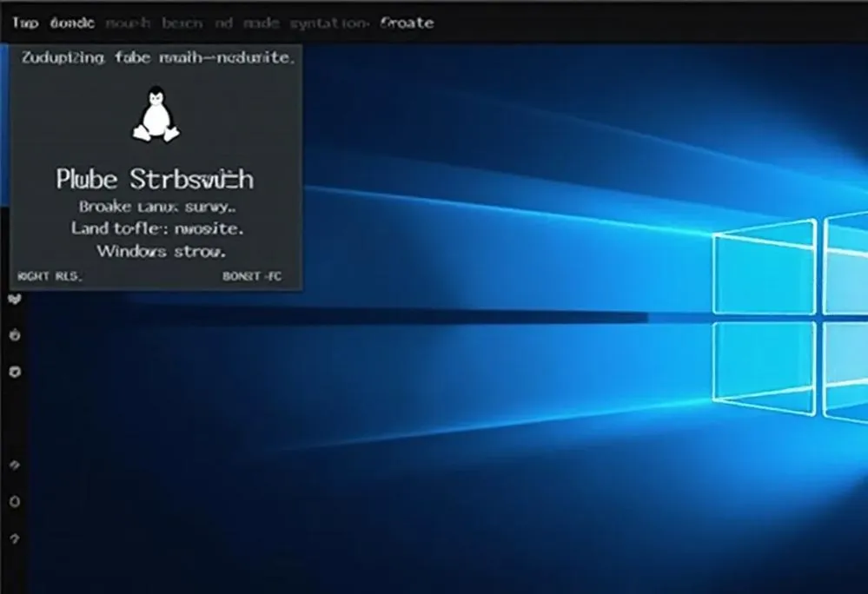Click the Tux penguin icon in the panel
Screen dimensions: 868x594
pos(156,115)
